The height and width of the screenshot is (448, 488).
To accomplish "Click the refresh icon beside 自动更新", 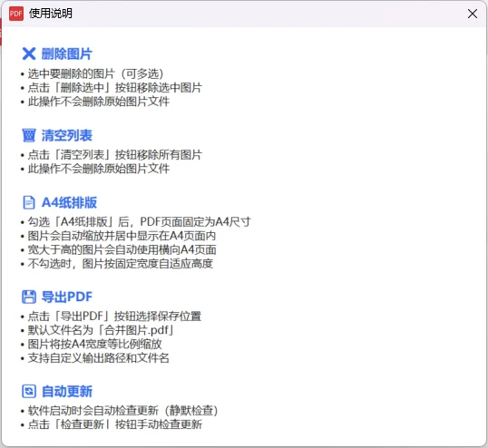I will pos(29,391).
